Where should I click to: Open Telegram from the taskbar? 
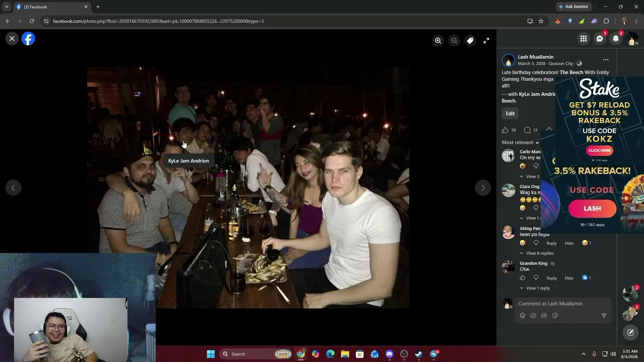434,354
